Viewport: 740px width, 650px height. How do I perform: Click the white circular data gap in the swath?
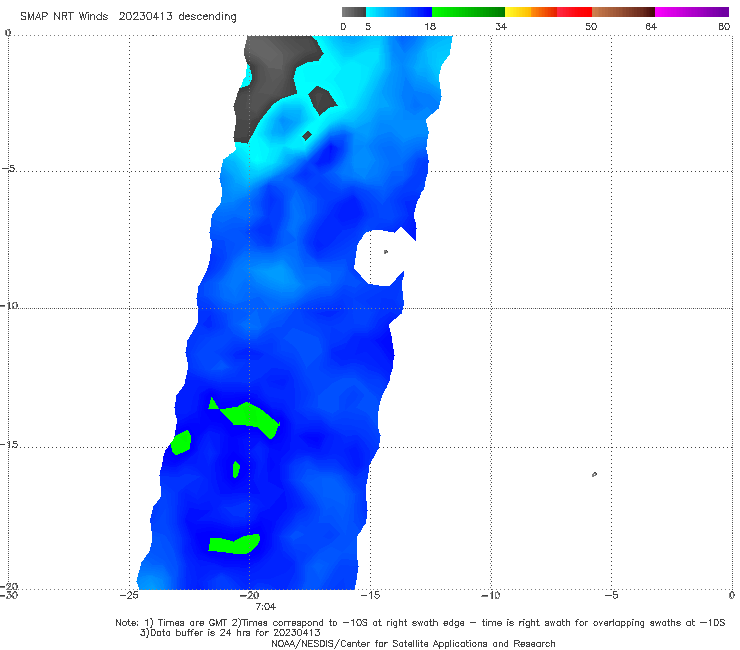(x=380, y=257)
